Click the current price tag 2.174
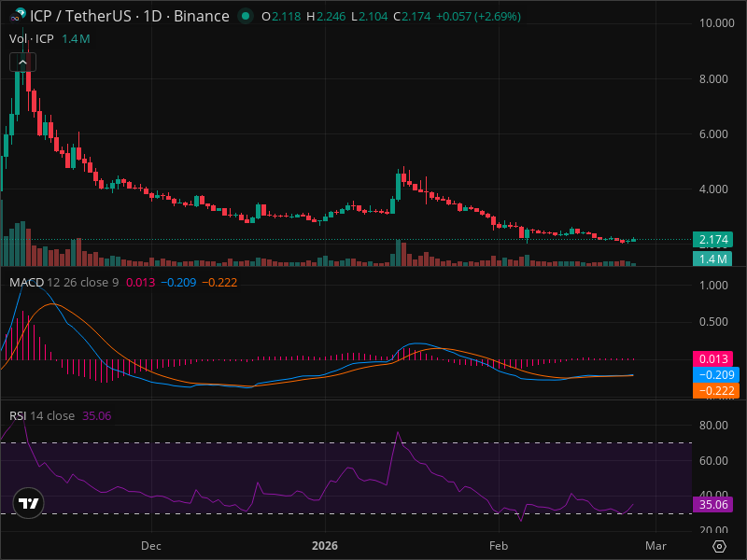The width and height of the screenshot is (747, 560). coord(712,240)
